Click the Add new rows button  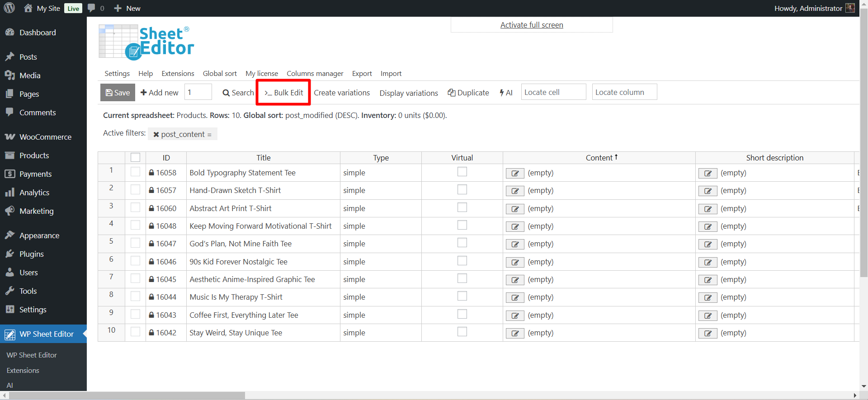160,93
